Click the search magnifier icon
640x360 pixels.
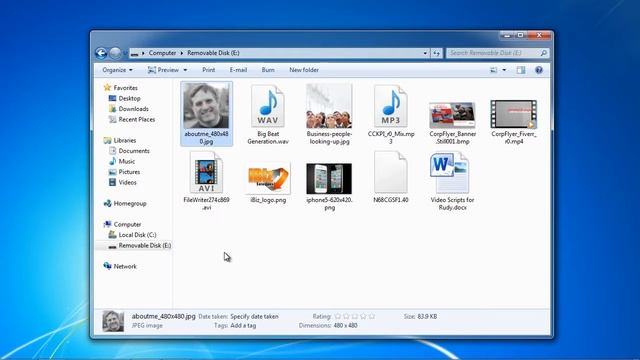tap(543, 53)
